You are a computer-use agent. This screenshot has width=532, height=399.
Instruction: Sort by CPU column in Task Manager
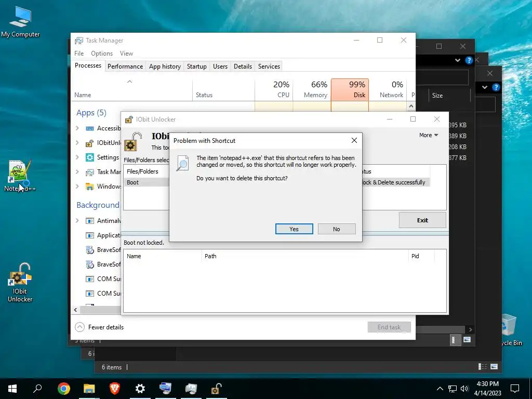tap(274, 89)
